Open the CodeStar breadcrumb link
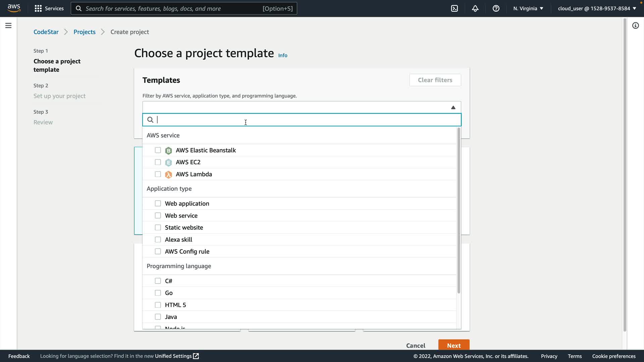The image size is (644, 362). tap(46, 32)
